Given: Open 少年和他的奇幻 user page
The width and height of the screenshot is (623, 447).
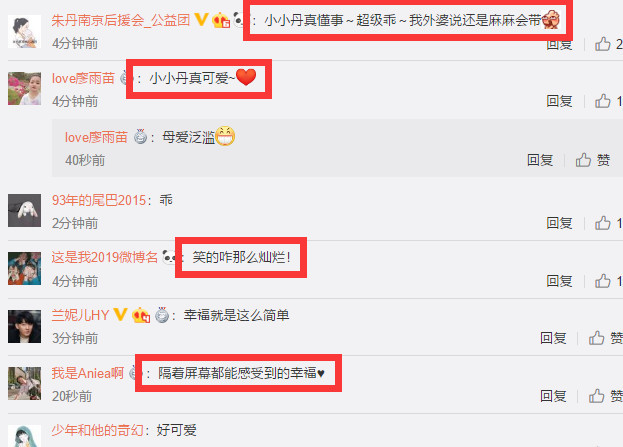Looking at the screenshot, I should pyautogui.click(x=97, y=430).
